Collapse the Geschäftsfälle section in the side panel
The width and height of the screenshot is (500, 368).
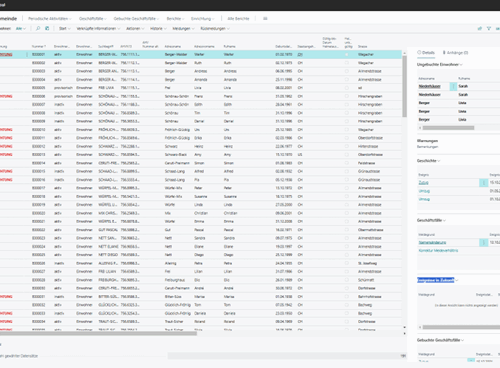(x=431, y=220)
